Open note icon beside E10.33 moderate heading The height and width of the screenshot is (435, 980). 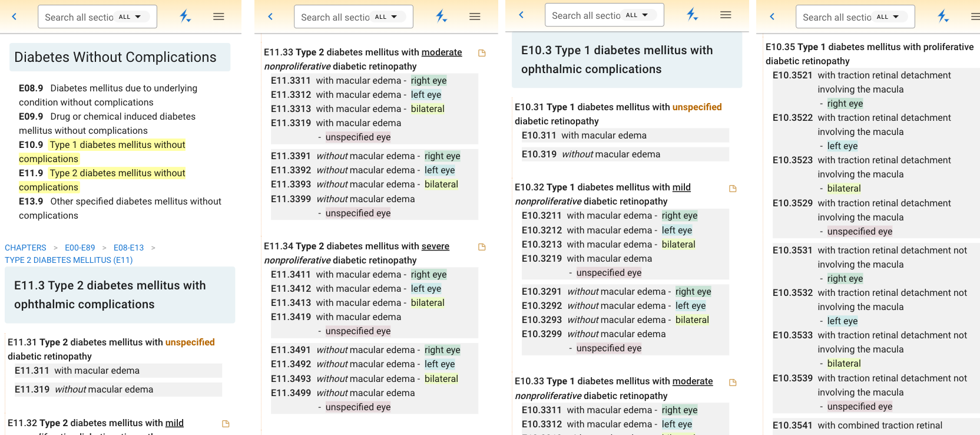tap(733, 383)
